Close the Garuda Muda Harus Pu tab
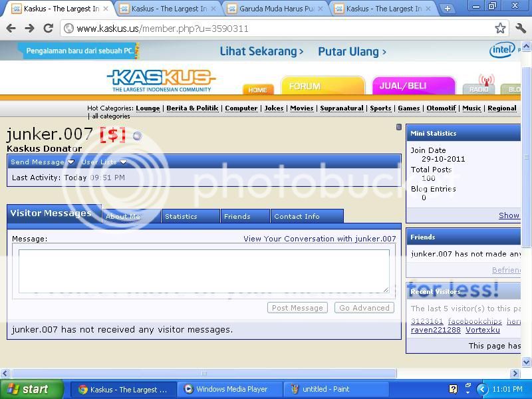 pyautogui.click(x=321, y=9)
